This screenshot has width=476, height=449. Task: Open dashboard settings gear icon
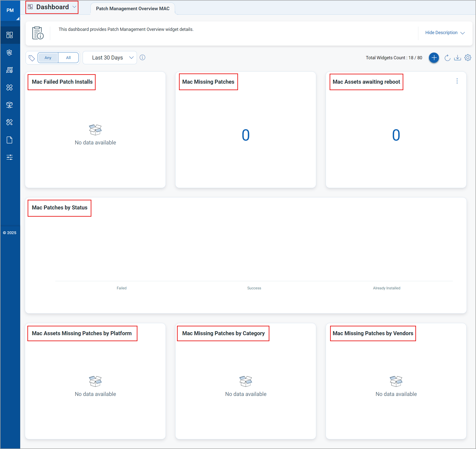click(x=468, y=58)
